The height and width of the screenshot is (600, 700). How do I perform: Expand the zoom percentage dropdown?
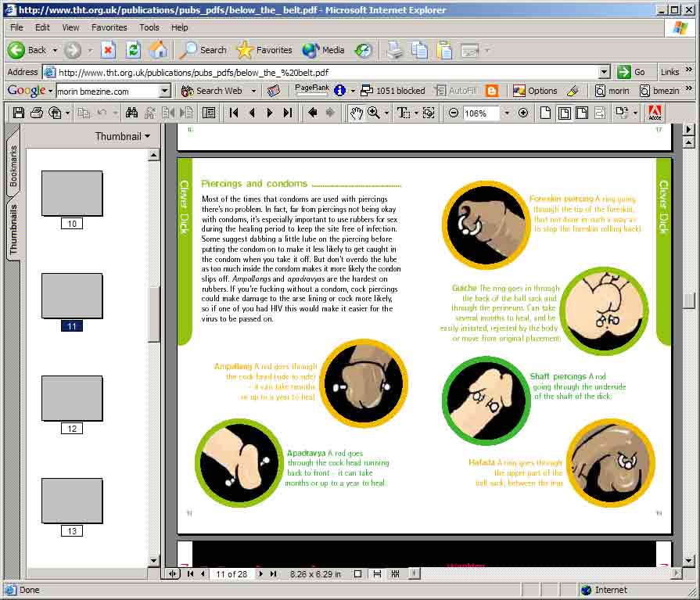pyautogui.click(x=506, y=113)
